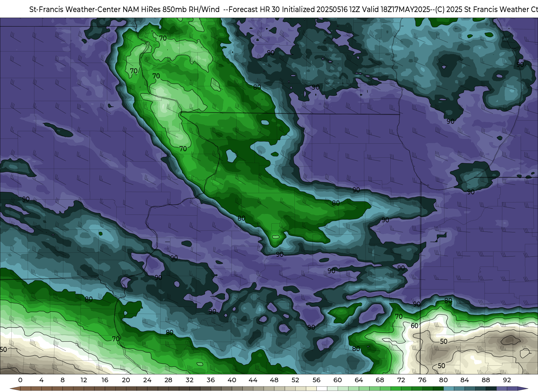The height and width of the screenshot is (392, 538).
Task: Click the 'Forecast HR 30' text
Action: tap(254, 10)
